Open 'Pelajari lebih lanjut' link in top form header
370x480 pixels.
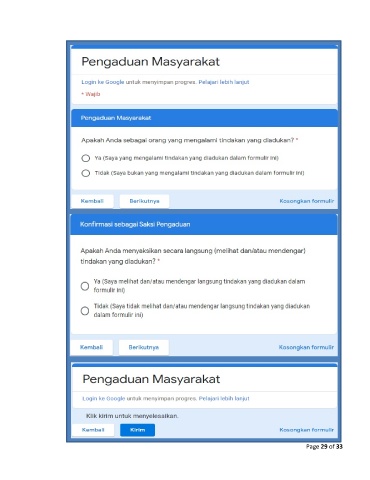click(224, 82)
